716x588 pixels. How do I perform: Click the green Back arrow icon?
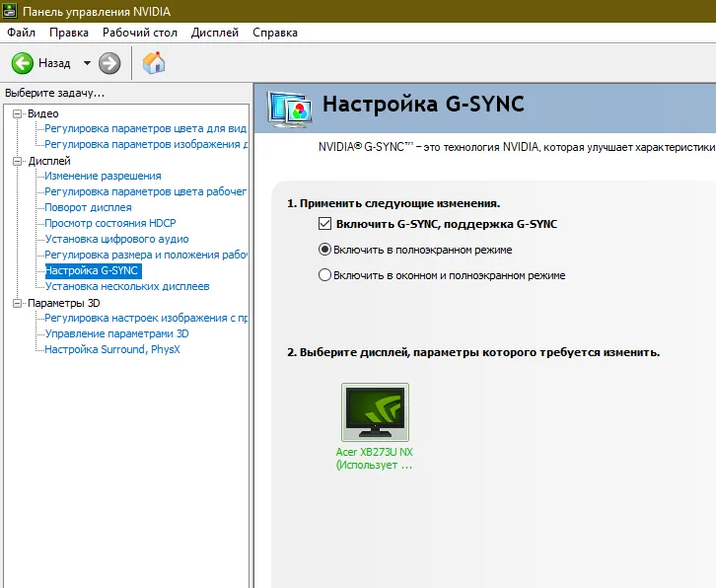pos(23,63)
